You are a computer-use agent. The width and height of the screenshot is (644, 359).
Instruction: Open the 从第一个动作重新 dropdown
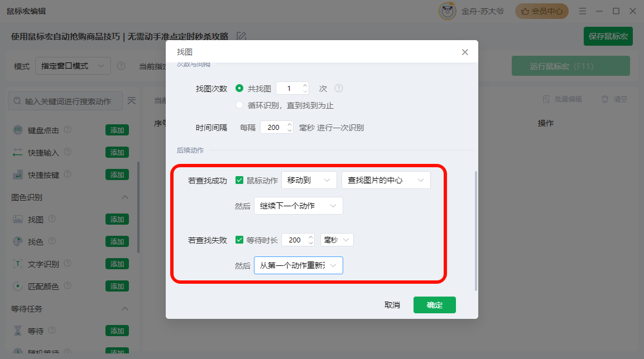tap(299, 265)
